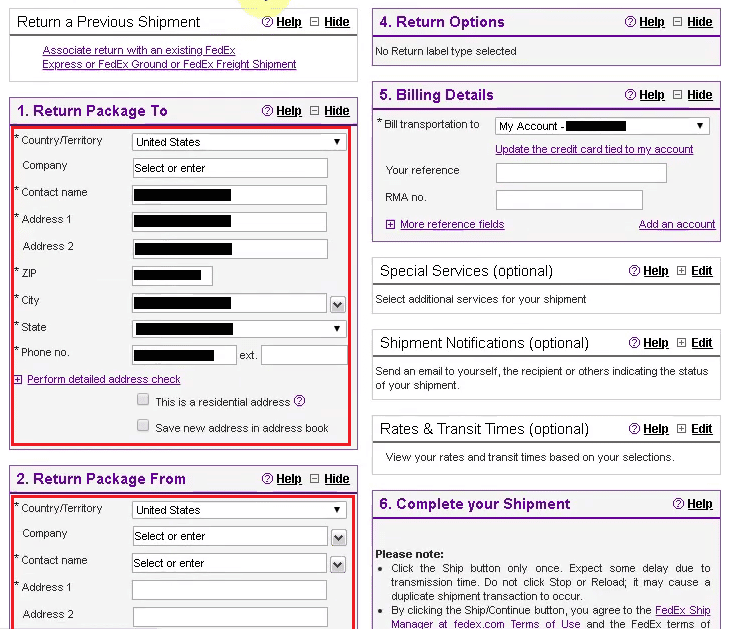Open Country/Territory dropdown in Return Package To

coord(239,142)
